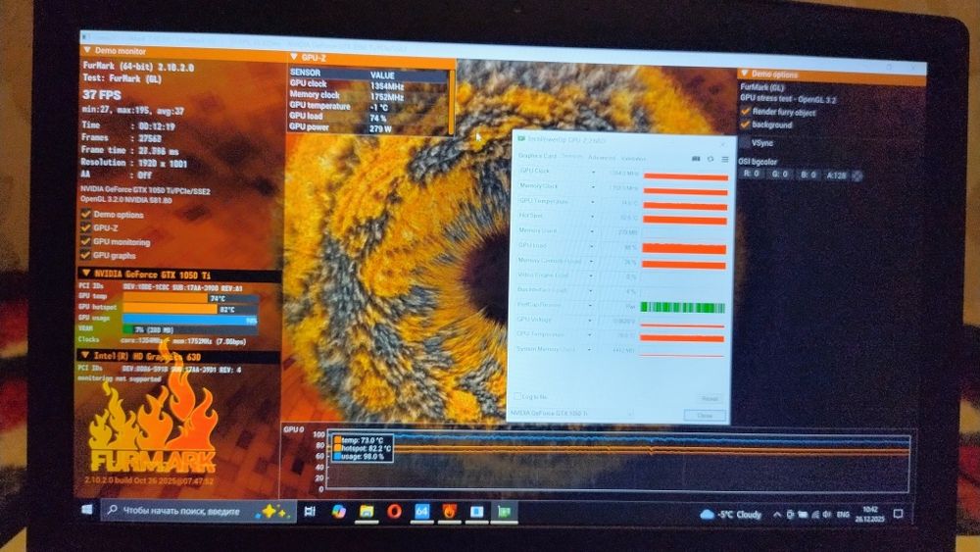980x552 pixels.
Task: Open the Hot Spot sensor dropdown arrow
Action: click(593, 217)
